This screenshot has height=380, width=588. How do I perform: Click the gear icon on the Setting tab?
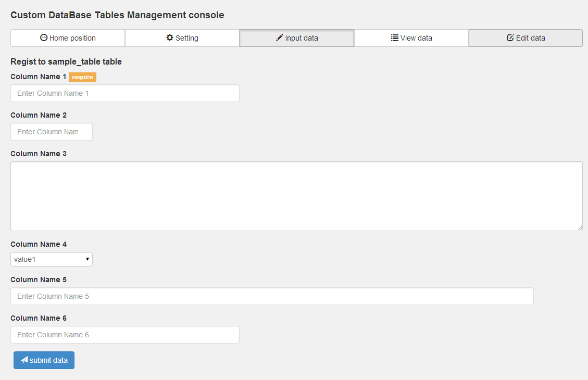[170, 38]
